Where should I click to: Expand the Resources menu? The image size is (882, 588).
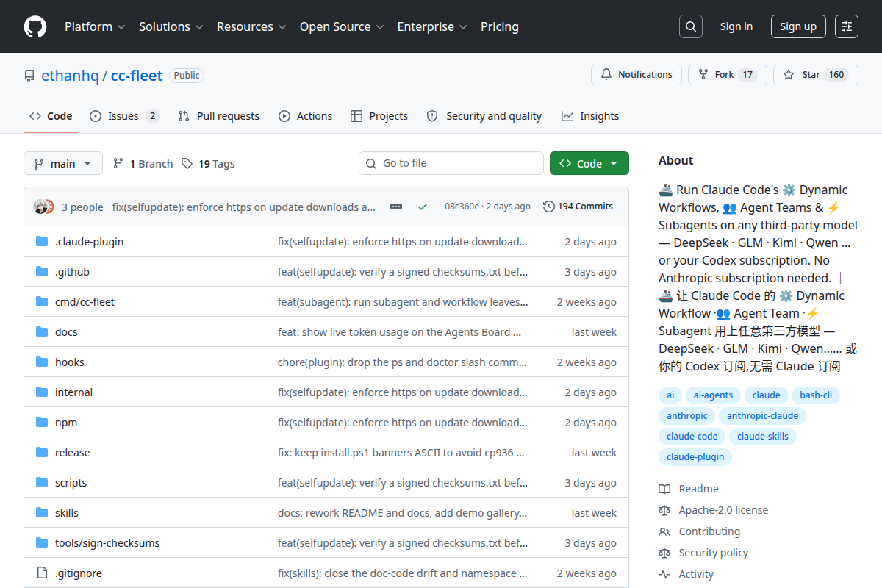coord(251,26)
